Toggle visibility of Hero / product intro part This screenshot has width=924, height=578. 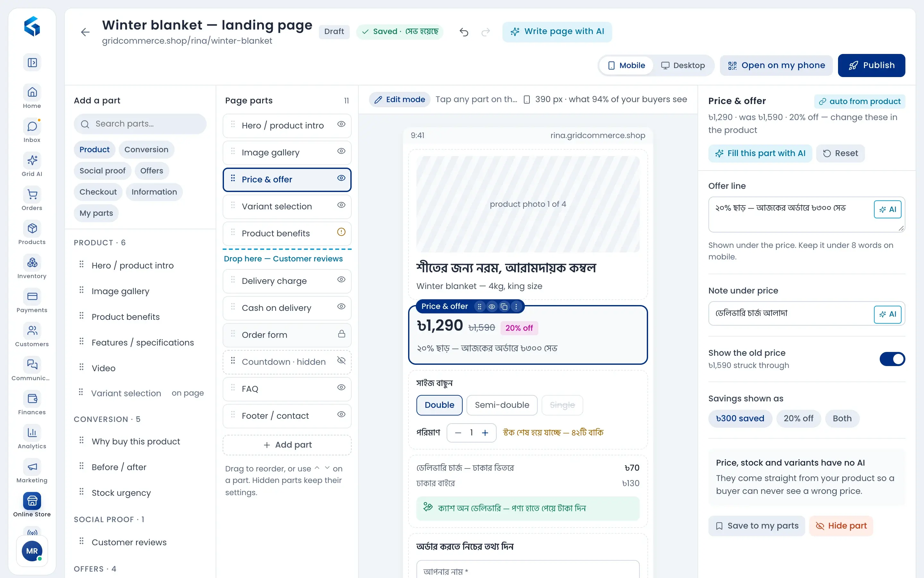[x=341, y=124]
